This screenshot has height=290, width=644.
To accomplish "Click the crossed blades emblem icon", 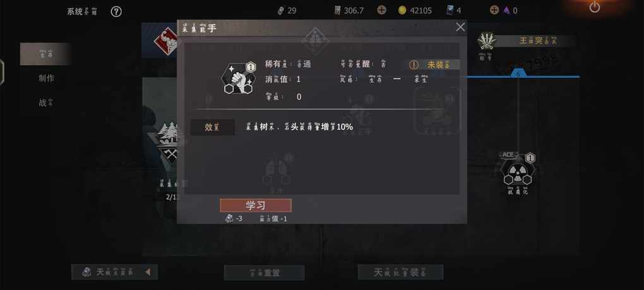I will pos(487,40).
